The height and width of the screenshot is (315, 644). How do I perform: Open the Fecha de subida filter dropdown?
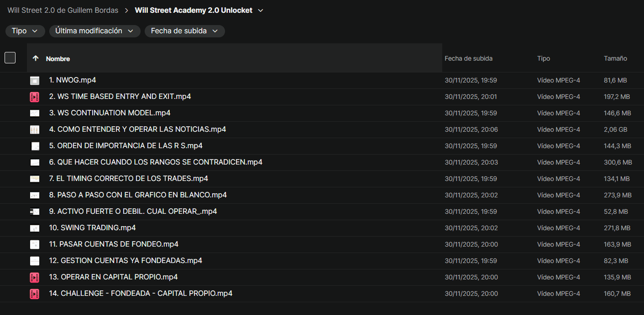tap(184, 31)
